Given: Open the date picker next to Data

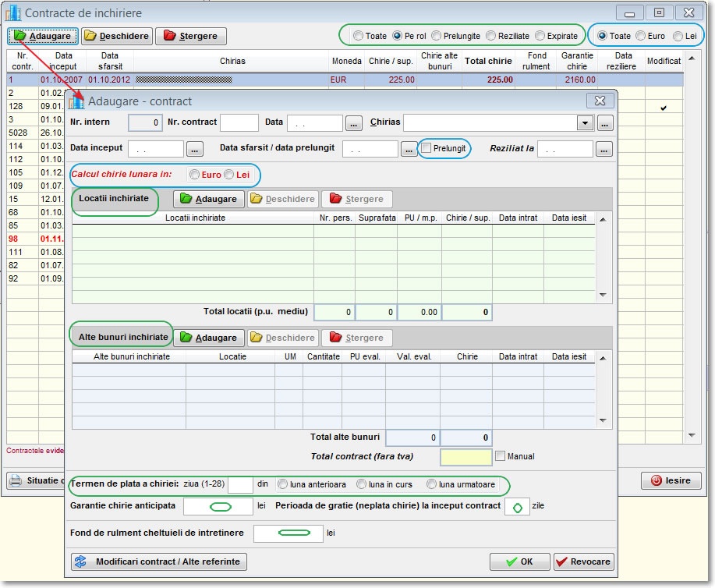Looking at the screenshot, I should [354, 123].
